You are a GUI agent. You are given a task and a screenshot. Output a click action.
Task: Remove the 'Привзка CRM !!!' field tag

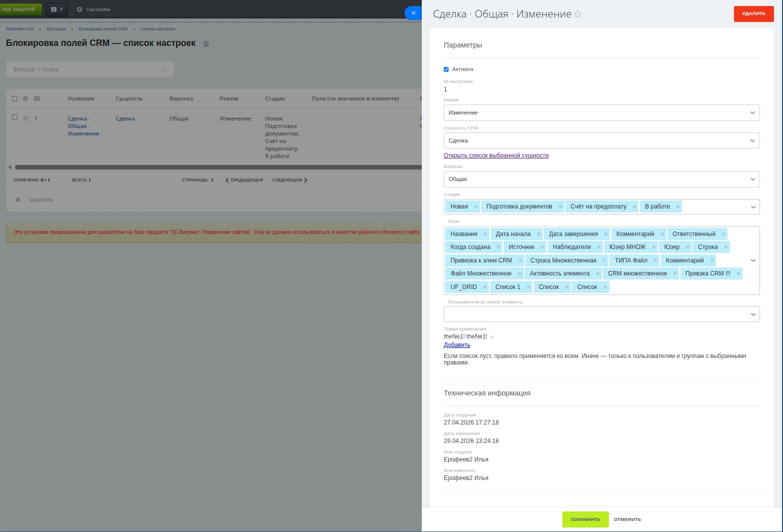coord(738,273)
